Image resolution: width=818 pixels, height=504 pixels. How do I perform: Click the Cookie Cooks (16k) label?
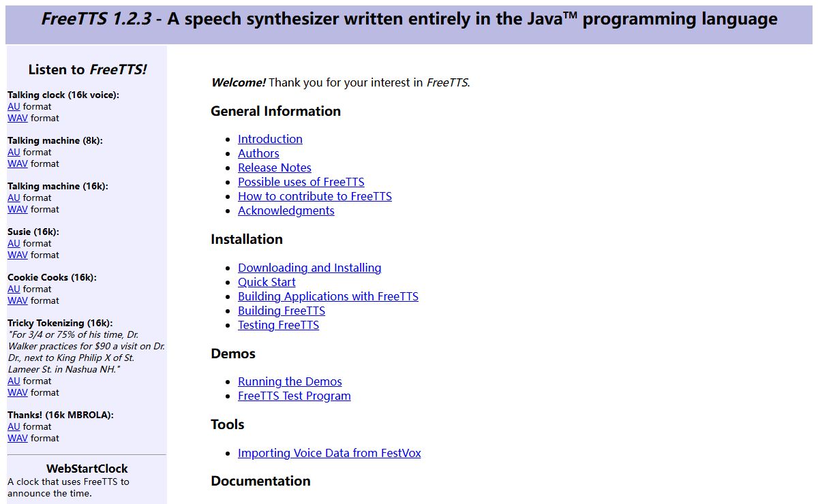[52, 277]
